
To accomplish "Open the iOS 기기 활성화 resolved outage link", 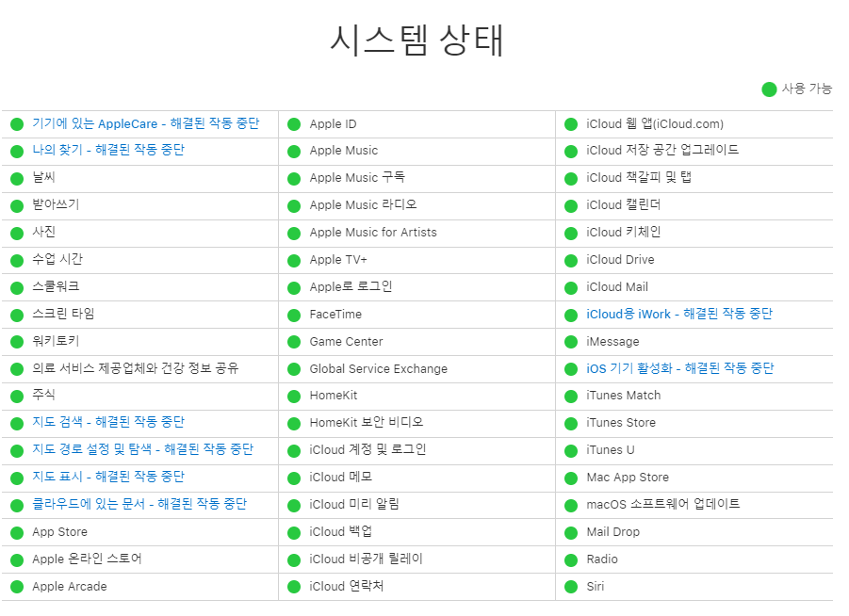I will [680, 368].
